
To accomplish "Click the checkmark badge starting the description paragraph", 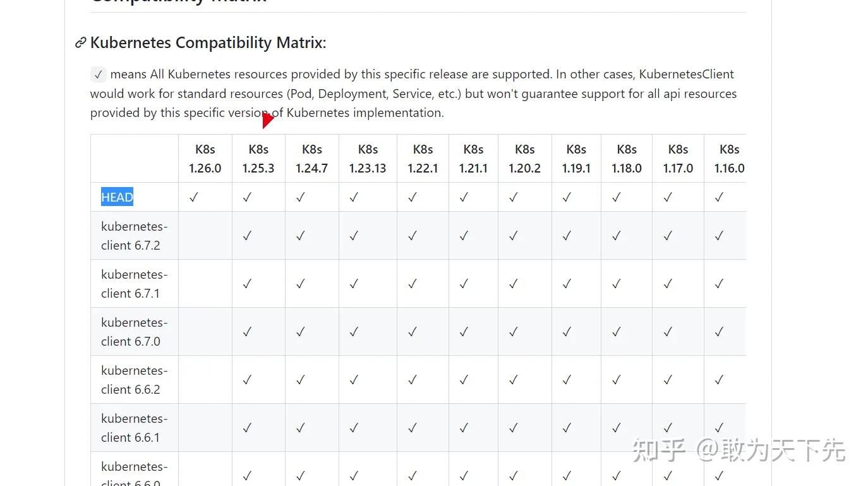I will [x=98, y=75].
